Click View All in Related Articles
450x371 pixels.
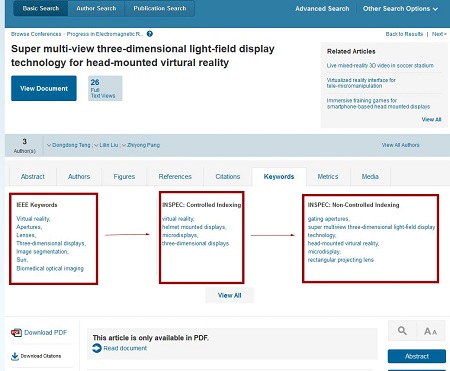431,119
